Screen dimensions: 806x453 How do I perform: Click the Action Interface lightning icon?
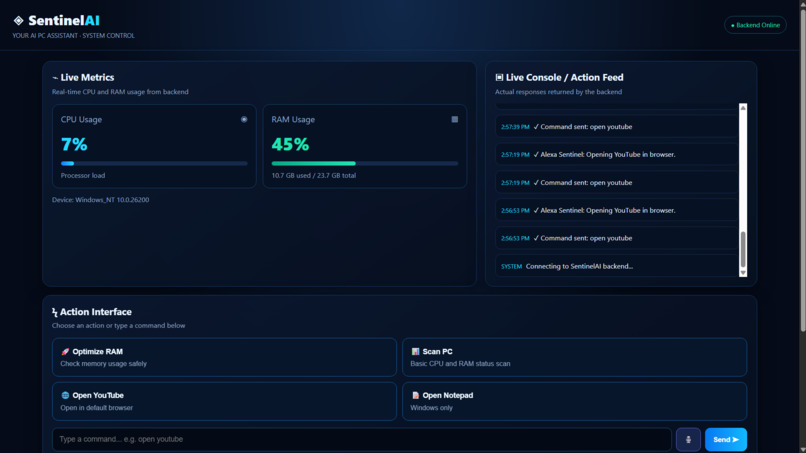[54, 312]
